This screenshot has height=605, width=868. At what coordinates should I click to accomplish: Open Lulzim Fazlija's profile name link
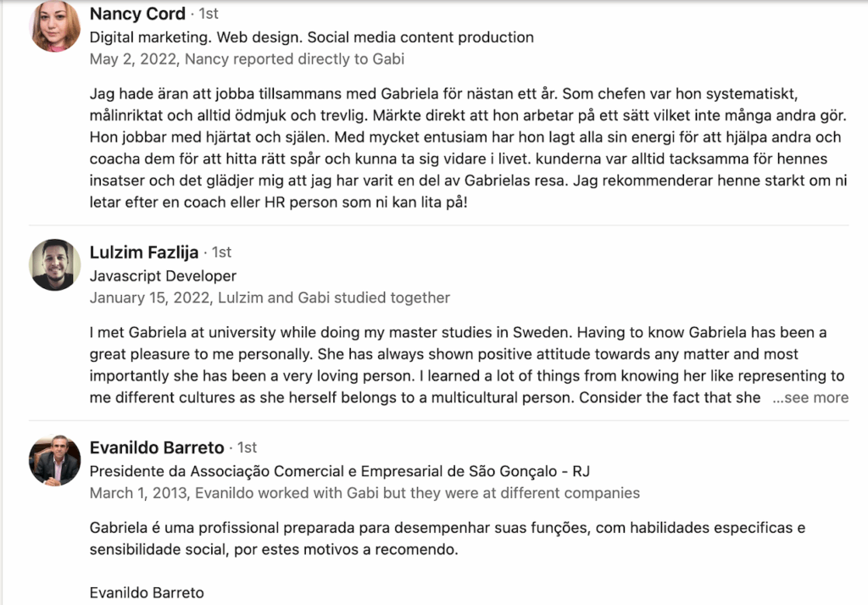[x=144, y=253]
